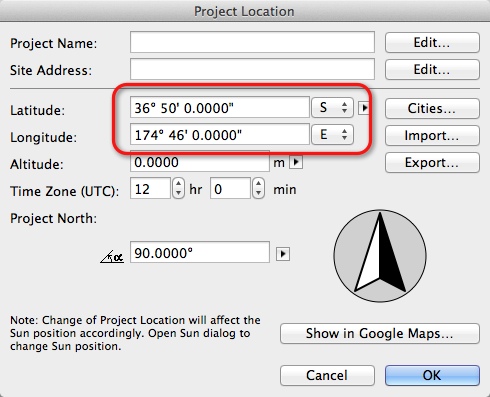This screenshot has height=397, width=490.
Task: Decrease the Time Zone minute stepper
Action: tap(259, 193)
